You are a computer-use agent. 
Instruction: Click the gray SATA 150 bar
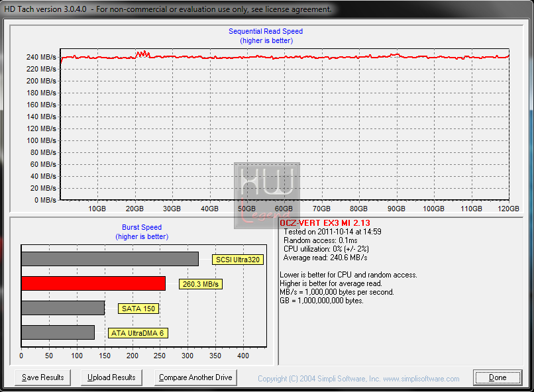click(63, 308)
